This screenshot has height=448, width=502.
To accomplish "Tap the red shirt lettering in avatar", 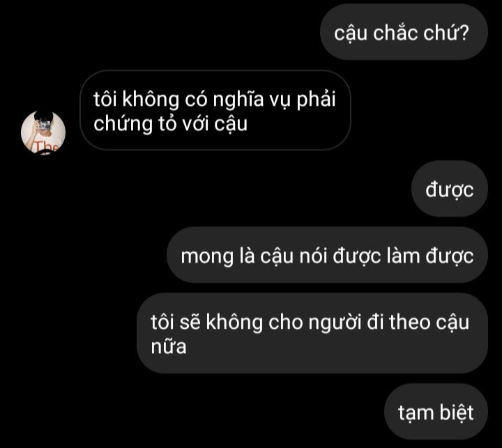I will [47, 146].
